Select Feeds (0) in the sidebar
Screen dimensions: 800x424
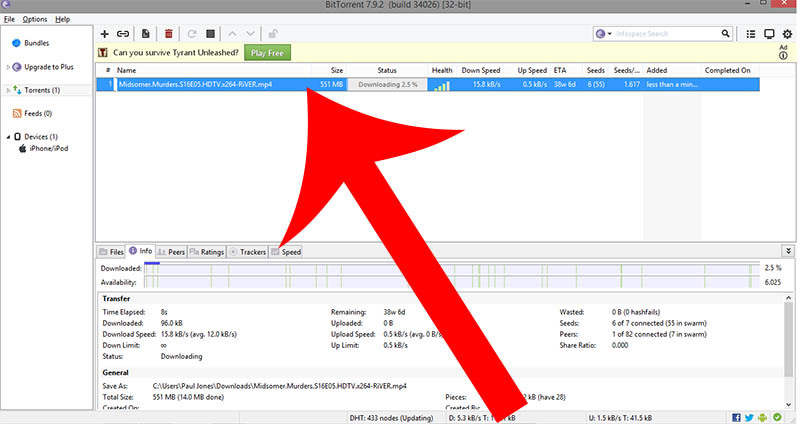38,113
